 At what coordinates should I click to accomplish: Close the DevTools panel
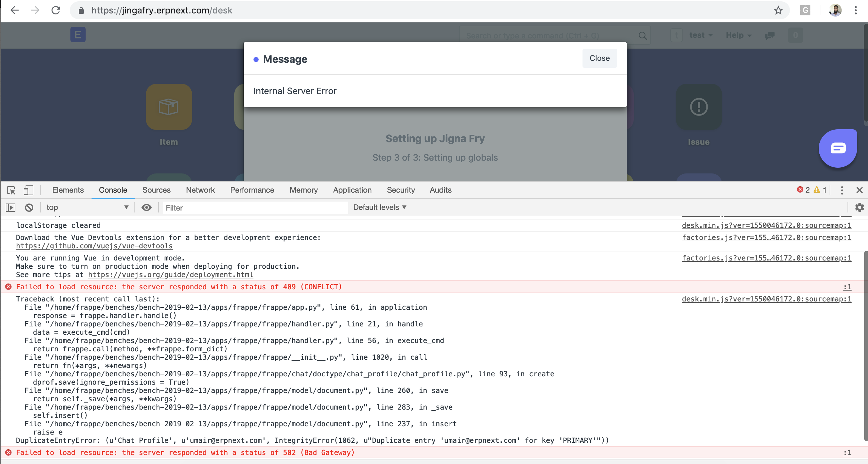tap(859, 190)
